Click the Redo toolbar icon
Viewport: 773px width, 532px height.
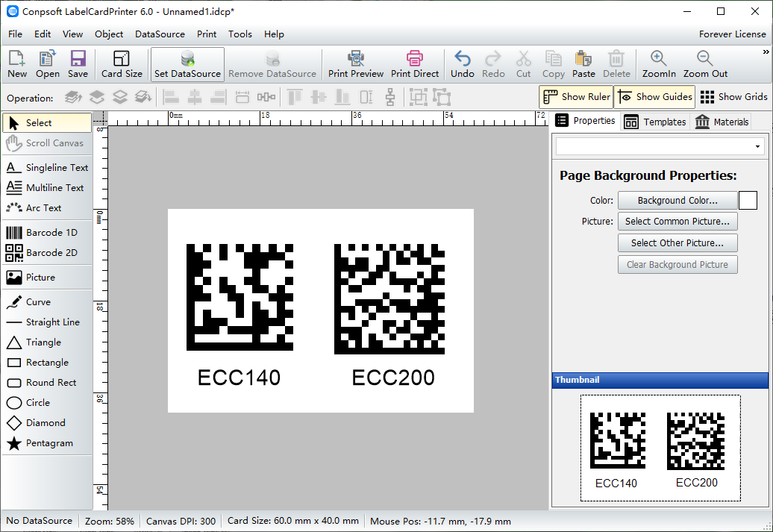pyautogui.click(x=493, y=64)
